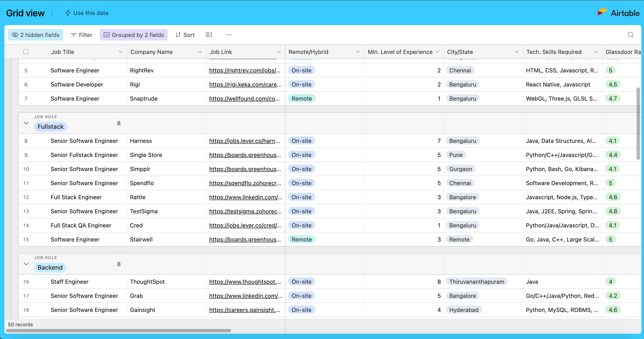Viewport: 644px width, 339px height.
Task: Open the Rigi keka job link
Action: 245,85
